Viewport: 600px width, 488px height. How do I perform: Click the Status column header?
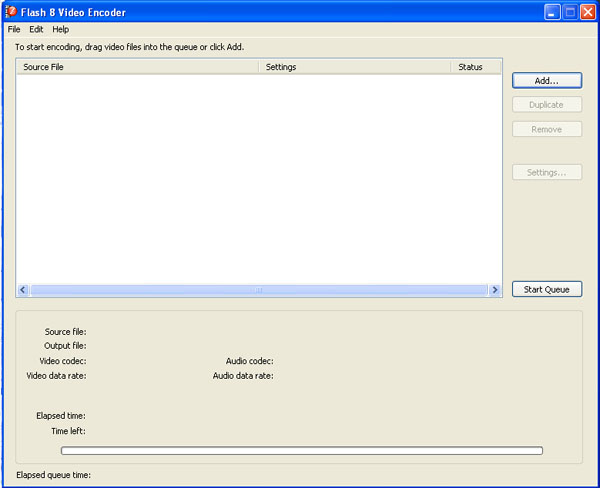476,67
